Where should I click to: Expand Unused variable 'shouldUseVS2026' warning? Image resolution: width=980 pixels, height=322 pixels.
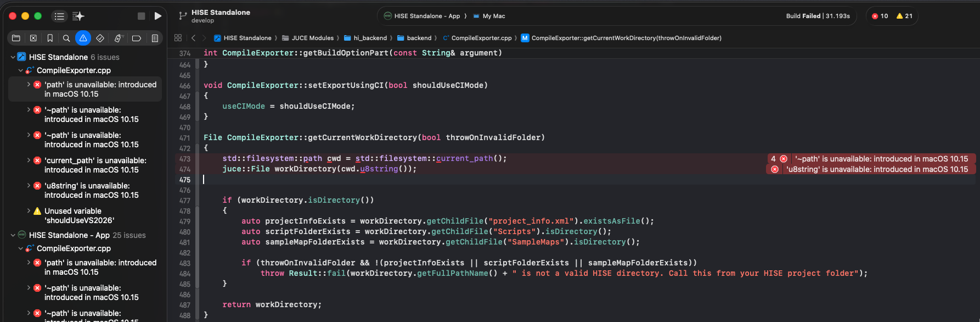(29, 211)
